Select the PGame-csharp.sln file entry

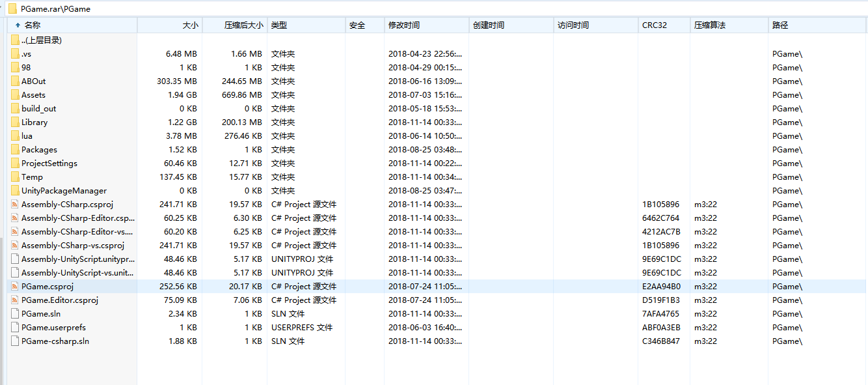55,341
